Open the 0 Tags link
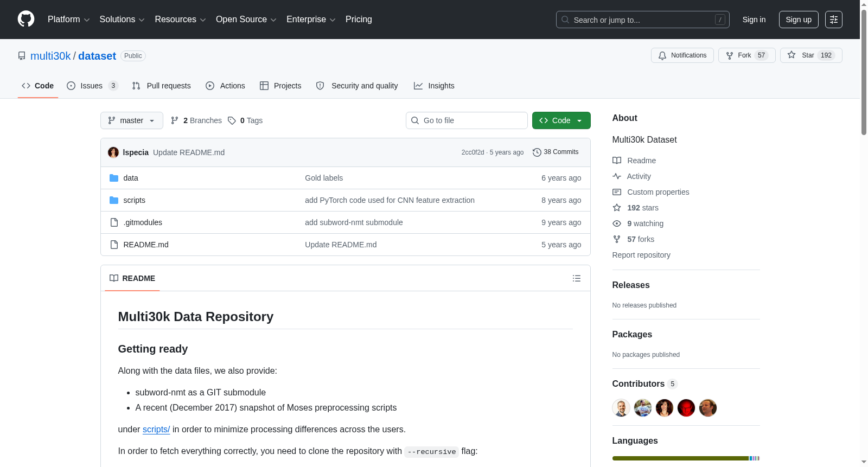Image resolution: width=868 pixels, height=467 pixels. pos(245,120)
